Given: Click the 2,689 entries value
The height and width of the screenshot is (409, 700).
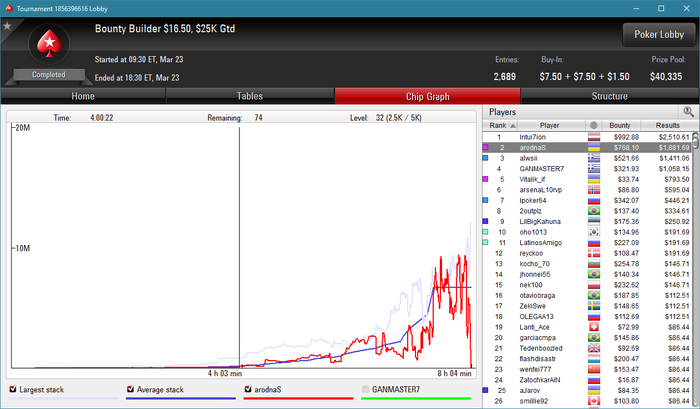Looking at the screenshot, I should [504, 77].
